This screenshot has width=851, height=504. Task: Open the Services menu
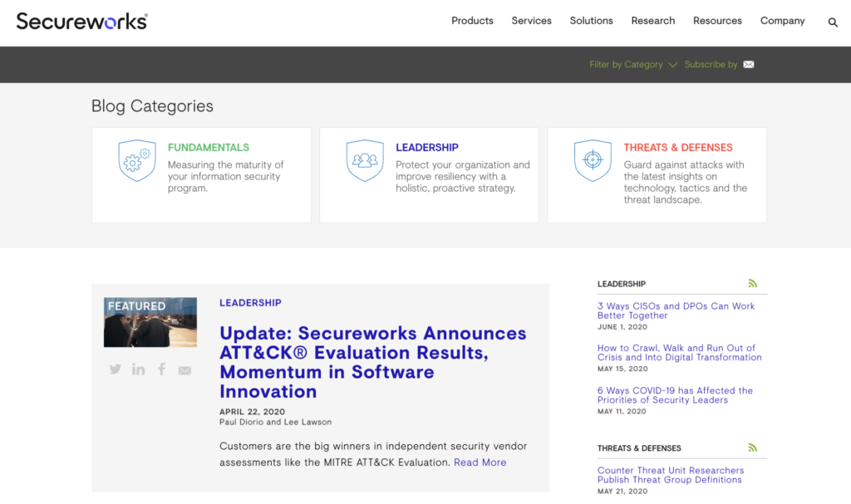[531, 21]
